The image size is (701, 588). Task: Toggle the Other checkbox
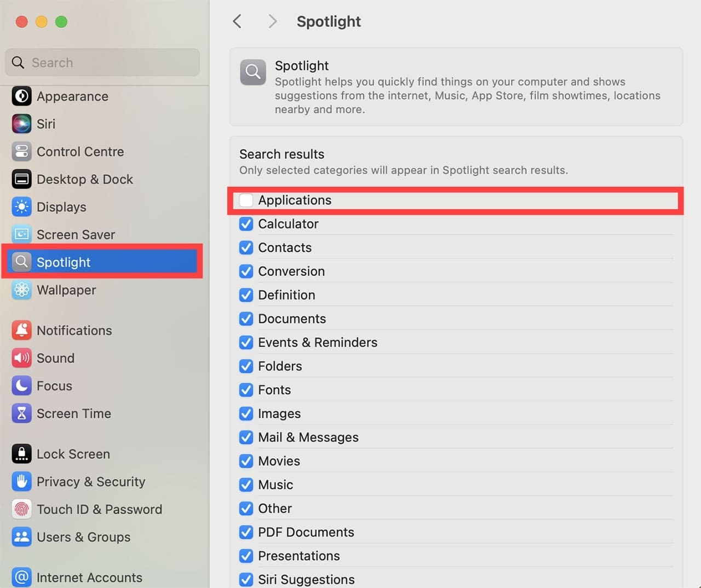pyautogui.click(x=246, y=509)
